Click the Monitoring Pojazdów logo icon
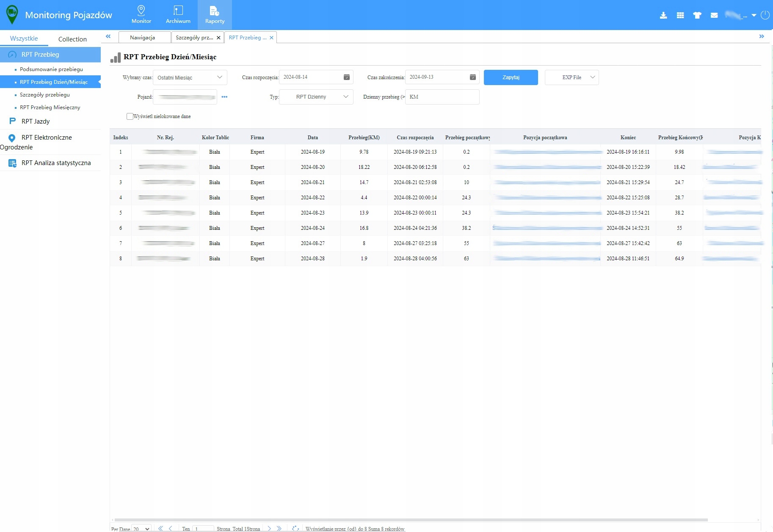773x532 pixels. tap(12, 15)
